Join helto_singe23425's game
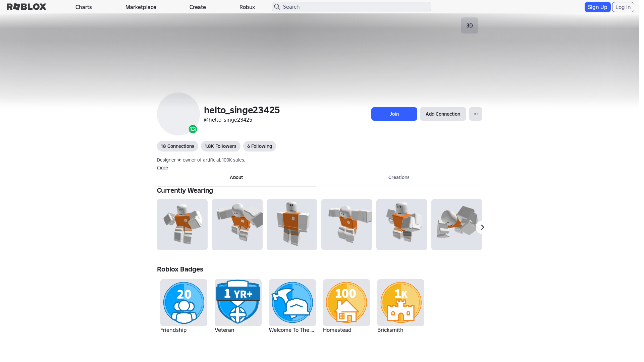Viewport: 644px width, 362px height. 394,114
